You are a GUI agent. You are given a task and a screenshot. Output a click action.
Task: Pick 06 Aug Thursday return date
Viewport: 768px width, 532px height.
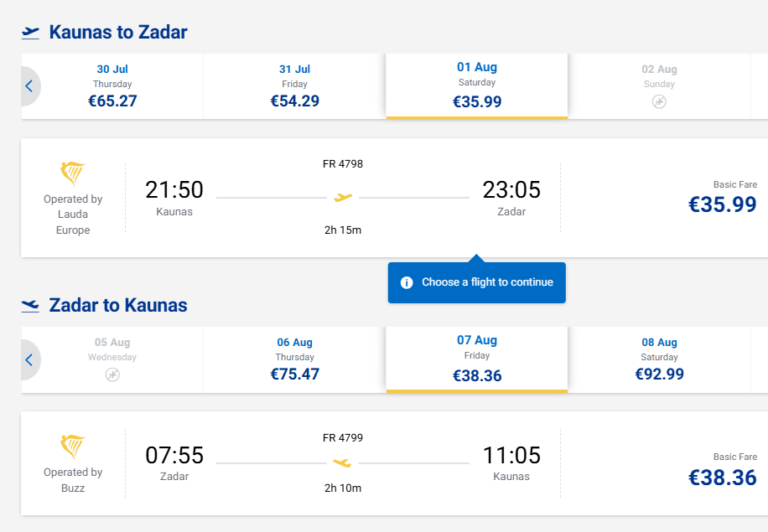tap(294, 359)
